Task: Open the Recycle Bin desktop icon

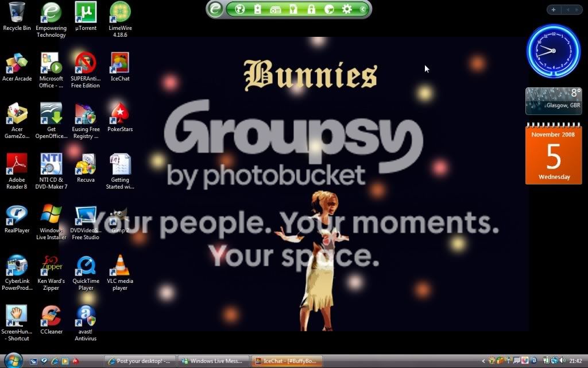Action: point(17,16)
